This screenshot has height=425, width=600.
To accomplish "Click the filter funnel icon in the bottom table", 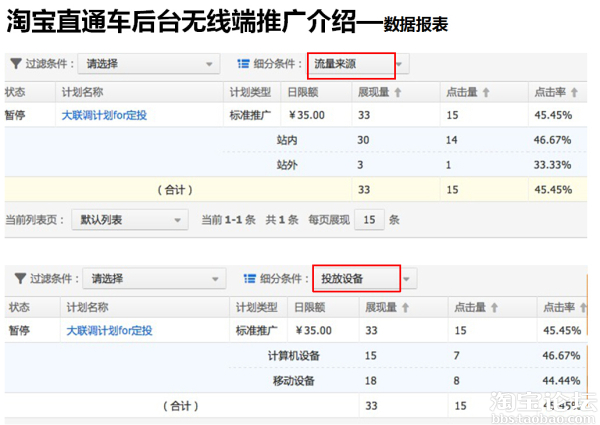I will 20,278.
